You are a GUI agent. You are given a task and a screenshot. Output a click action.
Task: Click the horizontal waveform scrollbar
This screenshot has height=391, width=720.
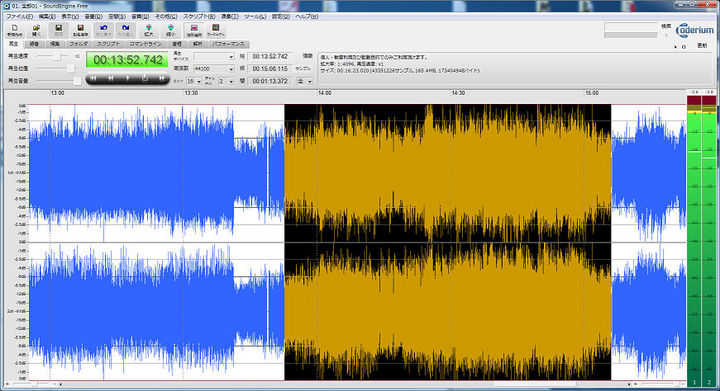point(344,384)
